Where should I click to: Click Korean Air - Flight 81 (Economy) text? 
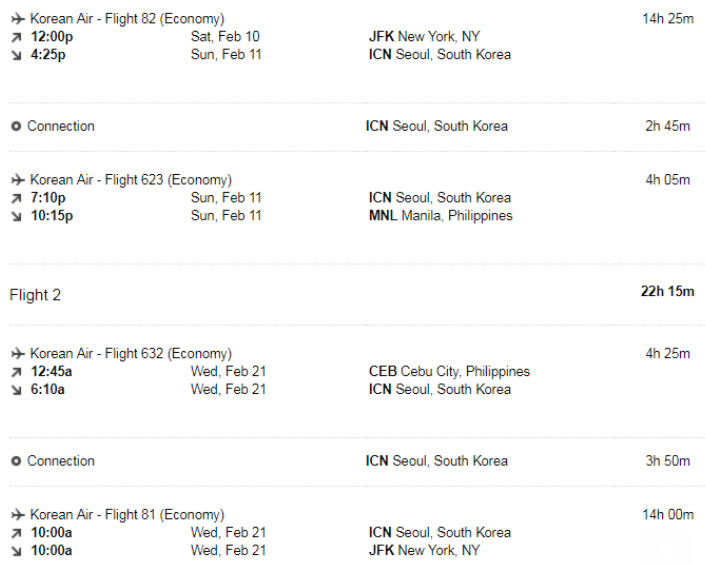click(127, 515)
